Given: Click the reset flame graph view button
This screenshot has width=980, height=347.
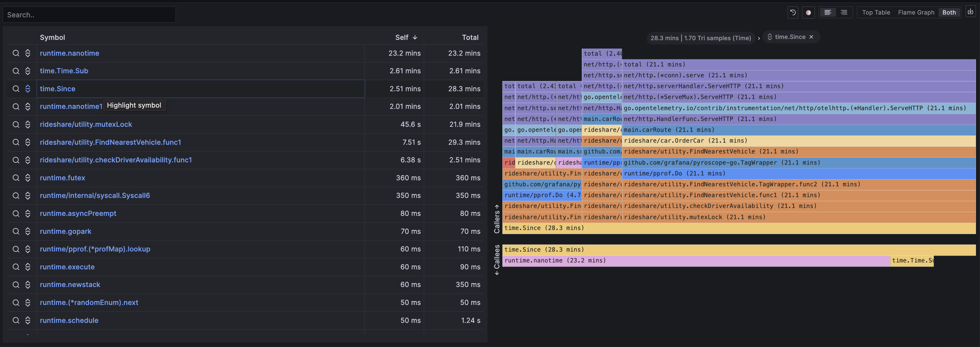Looking at the screenshot, I should tap(793, 13).
